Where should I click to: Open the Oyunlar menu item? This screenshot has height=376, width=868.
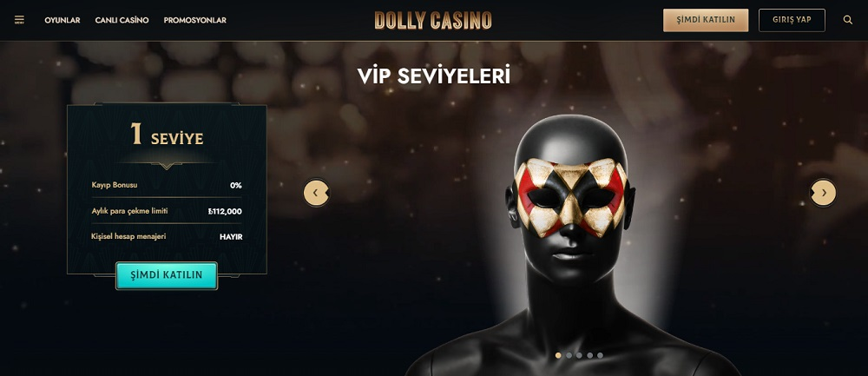pos(62,20)
